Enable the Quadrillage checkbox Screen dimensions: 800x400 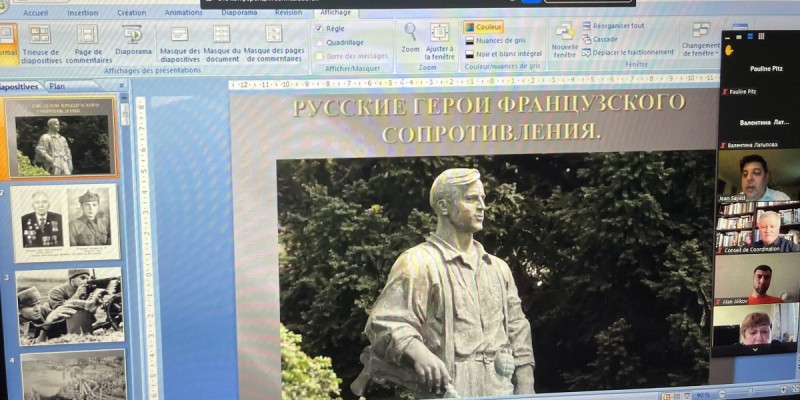click(x=319, y=43)
